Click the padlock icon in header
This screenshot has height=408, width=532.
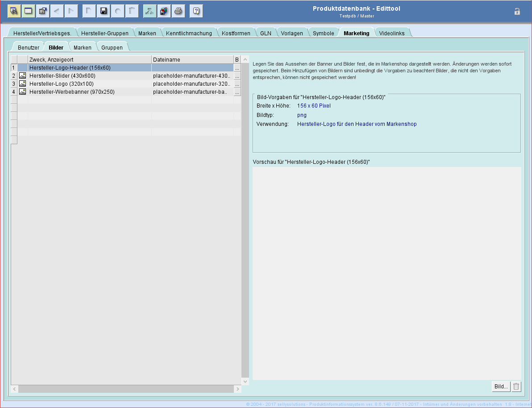point(517,12)
